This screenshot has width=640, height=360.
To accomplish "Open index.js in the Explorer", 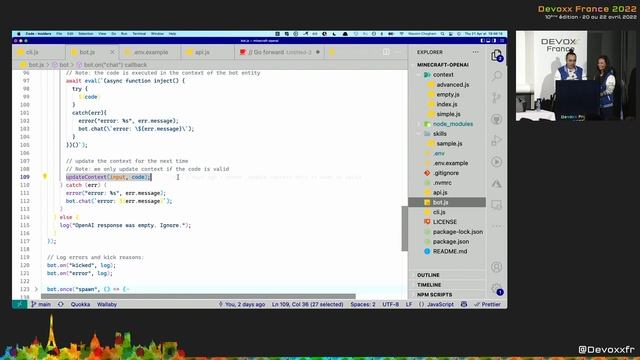I will (447, 104).
